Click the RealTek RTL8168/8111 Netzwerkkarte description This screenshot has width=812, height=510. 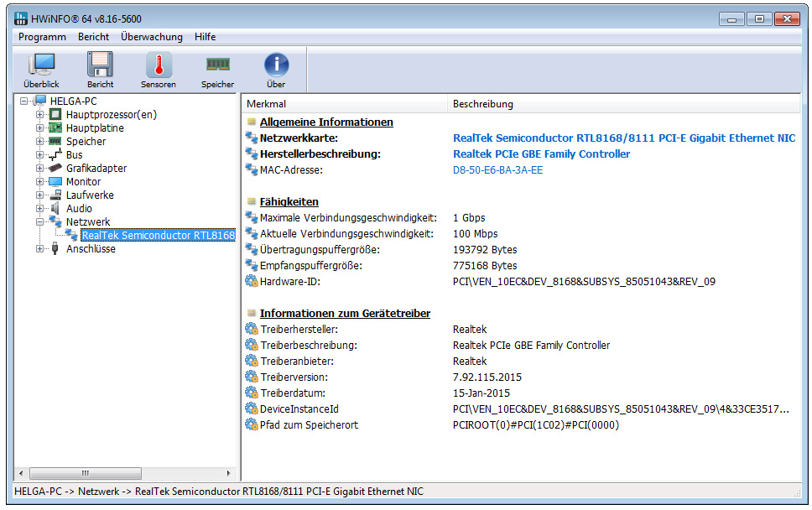[623, 138]
